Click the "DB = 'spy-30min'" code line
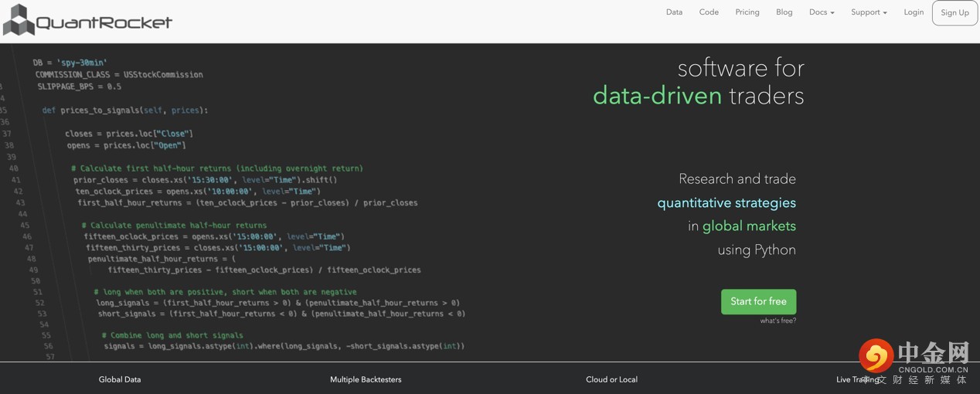 [x=70, y=63]
